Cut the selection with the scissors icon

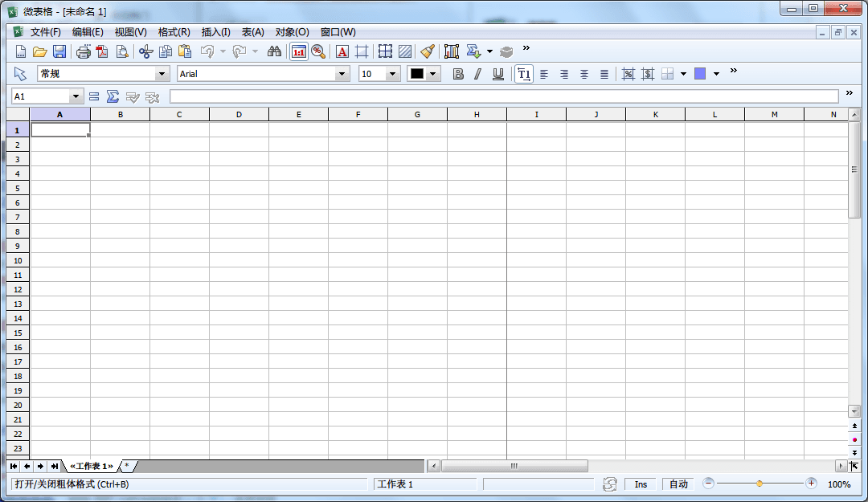click(x=146, y=52)
